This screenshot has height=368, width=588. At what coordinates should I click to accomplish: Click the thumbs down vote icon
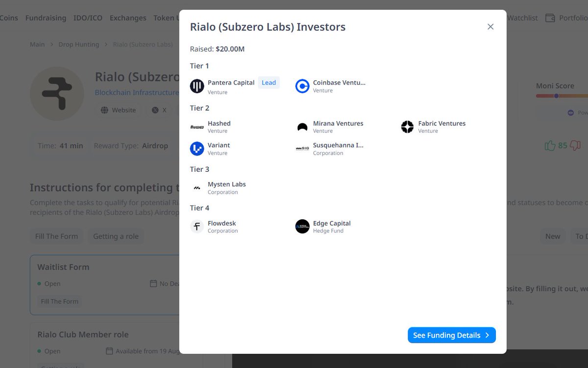click(575, 145)
